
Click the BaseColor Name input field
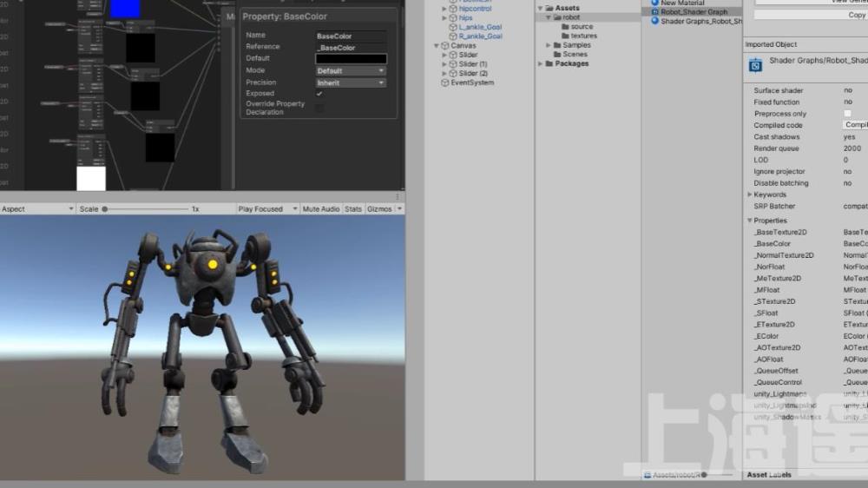coord(351,36)
